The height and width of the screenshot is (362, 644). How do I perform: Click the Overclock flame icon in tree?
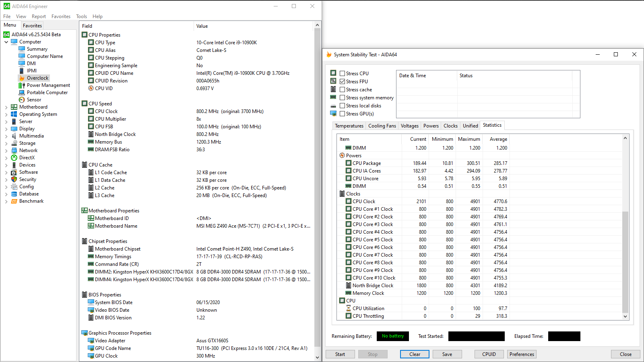tap(22, 78)
